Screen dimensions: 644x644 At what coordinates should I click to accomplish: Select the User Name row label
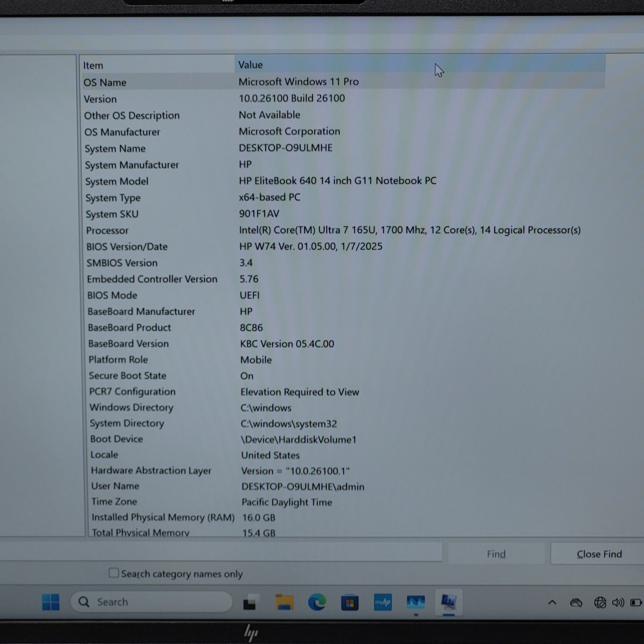(x=115, y=486)
